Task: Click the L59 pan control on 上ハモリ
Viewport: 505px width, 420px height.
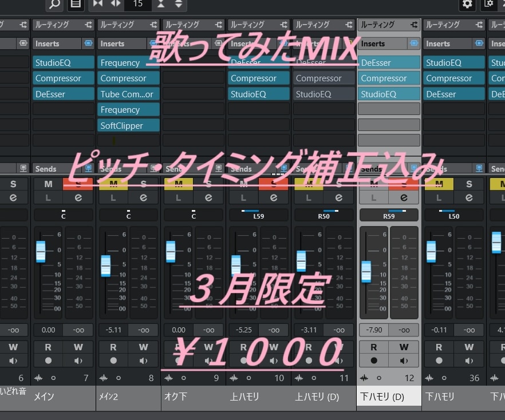Action: pos(259,215)
